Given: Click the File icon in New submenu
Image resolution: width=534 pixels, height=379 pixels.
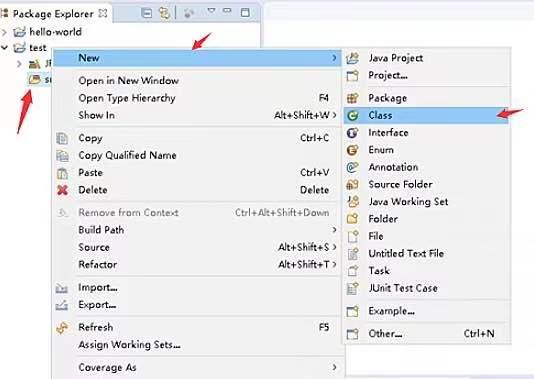Looking at the screenshot, I should coord(353,236).
